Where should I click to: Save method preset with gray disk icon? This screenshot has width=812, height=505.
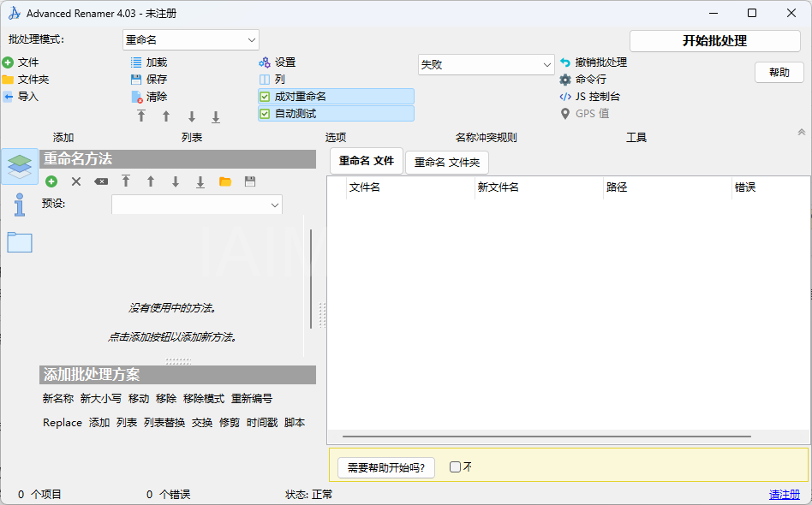tap(250, 181)
